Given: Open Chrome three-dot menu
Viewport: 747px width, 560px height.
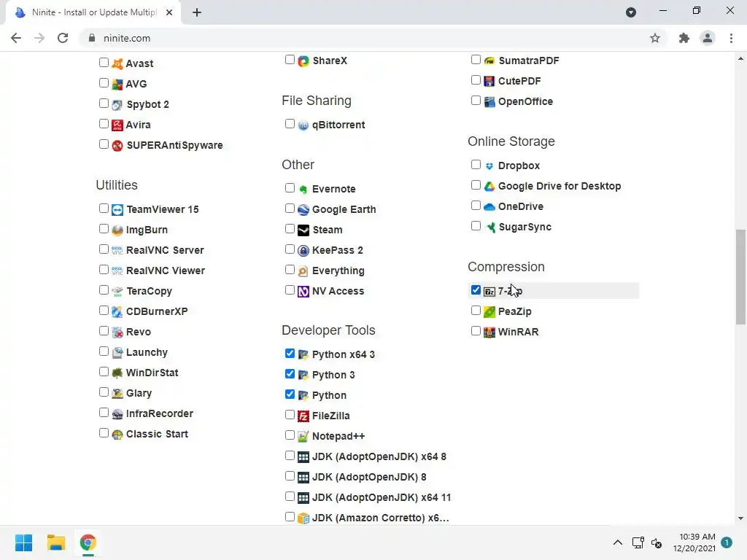Looking at the screenshot, I should (731, 38).
